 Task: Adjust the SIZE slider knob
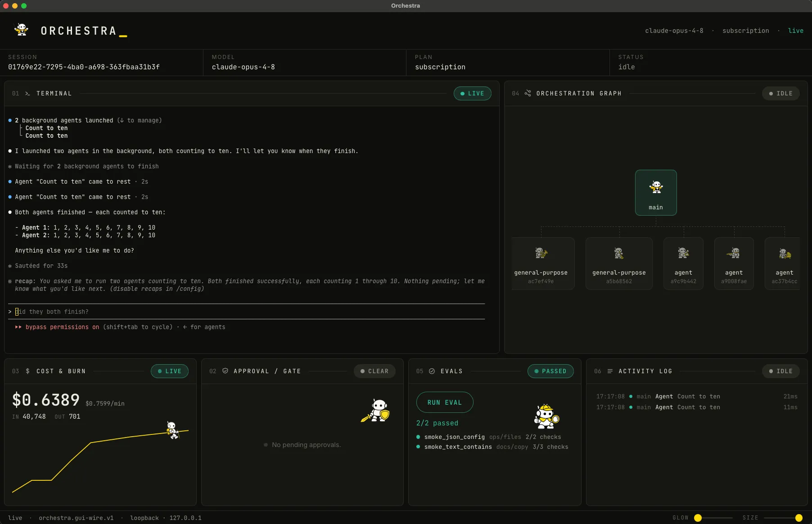[799, 518]
